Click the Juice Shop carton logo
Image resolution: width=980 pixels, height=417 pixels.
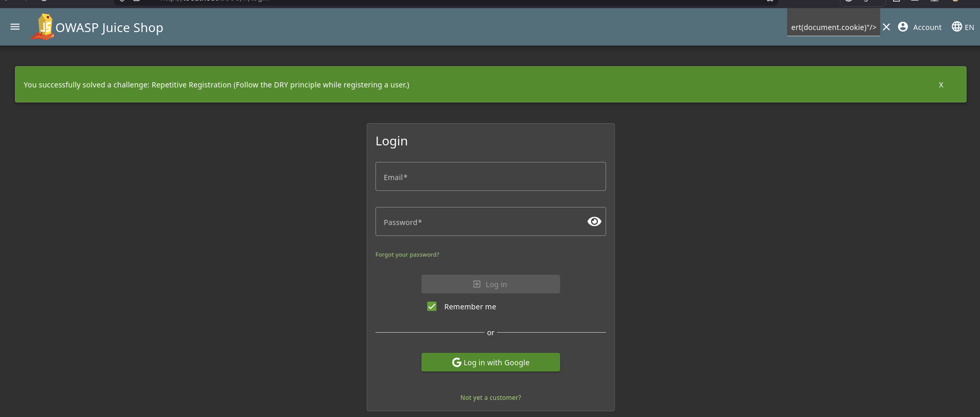(x=43, y=27)
